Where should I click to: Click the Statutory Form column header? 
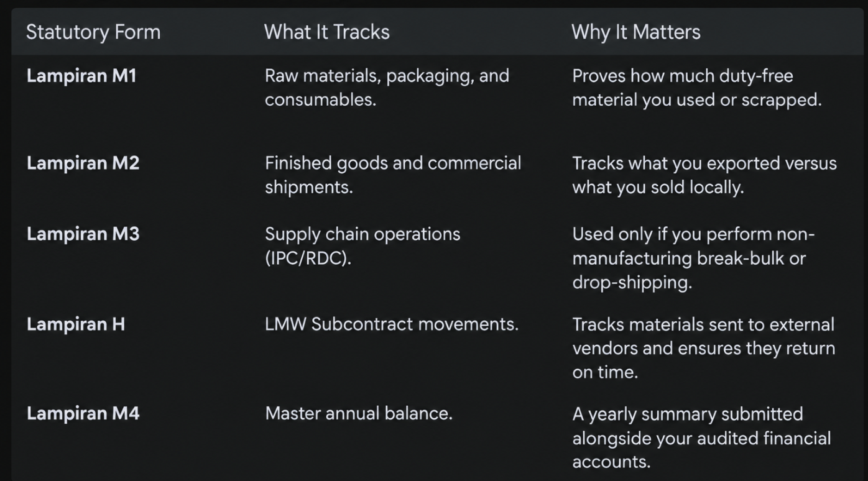pos(93,32)
